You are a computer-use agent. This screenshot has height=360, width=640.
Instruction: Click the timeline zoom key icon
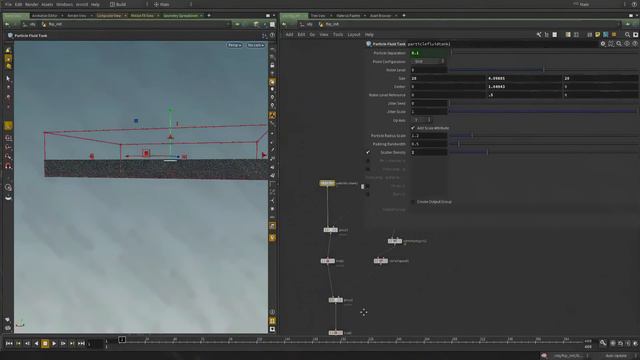[603, 343]
